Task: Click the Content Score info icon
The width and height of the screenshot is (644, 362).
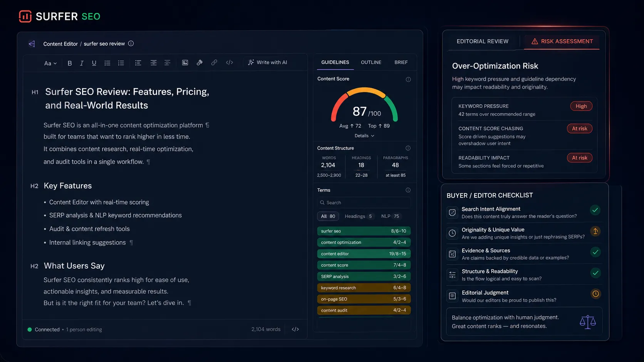Action: [408, 79]
